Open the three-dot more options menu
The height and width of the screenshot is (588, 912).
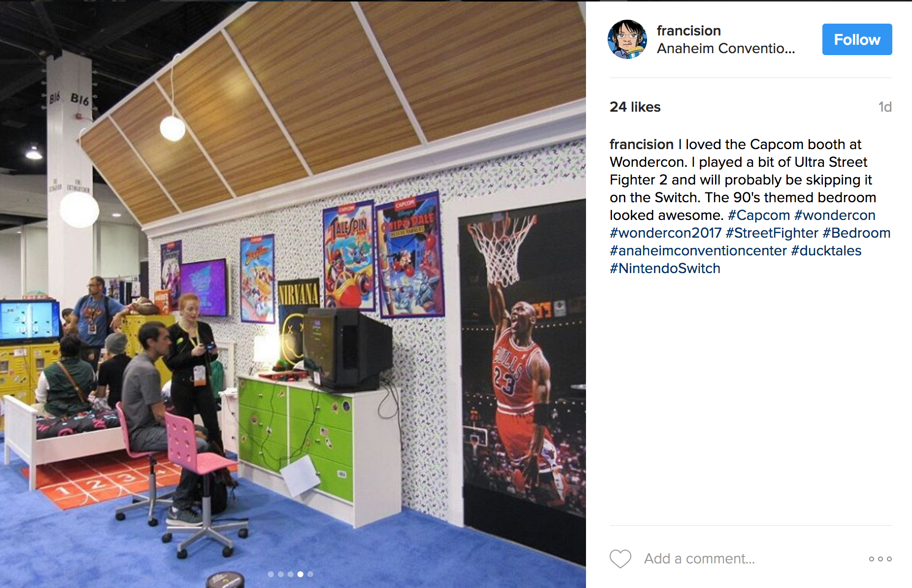click(x=880, y=559)
